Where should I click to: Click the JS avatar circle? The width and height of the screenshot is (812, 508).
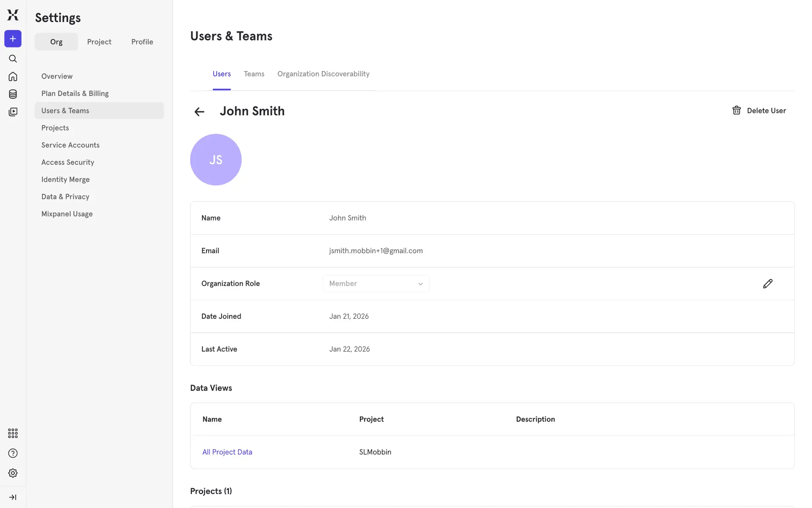point(216,160)
